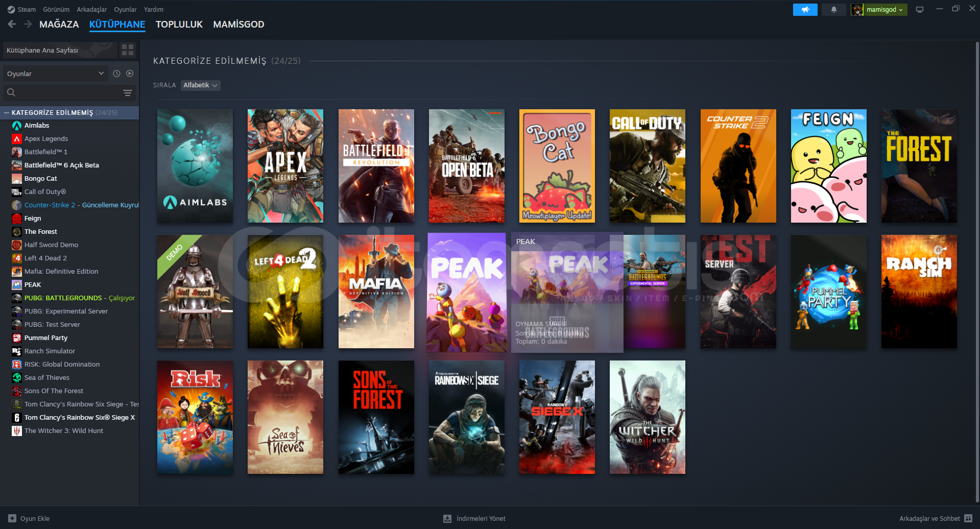Click the İndirmeleri Yönet text link
The image size is (980, 529).
481,518
